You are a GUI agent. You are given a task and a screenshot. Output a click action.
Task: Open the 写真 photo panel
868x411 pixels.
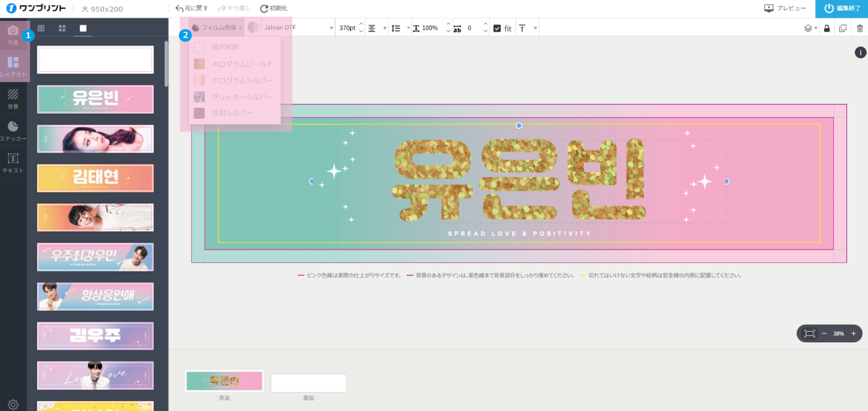click(x=13, y=34)
